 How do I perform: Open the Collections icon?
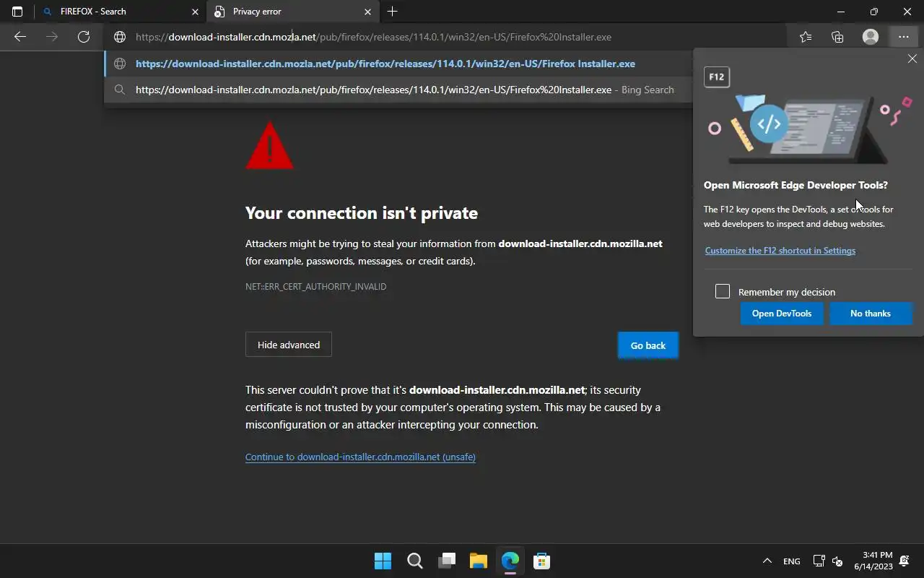click(x=837, y=37)
